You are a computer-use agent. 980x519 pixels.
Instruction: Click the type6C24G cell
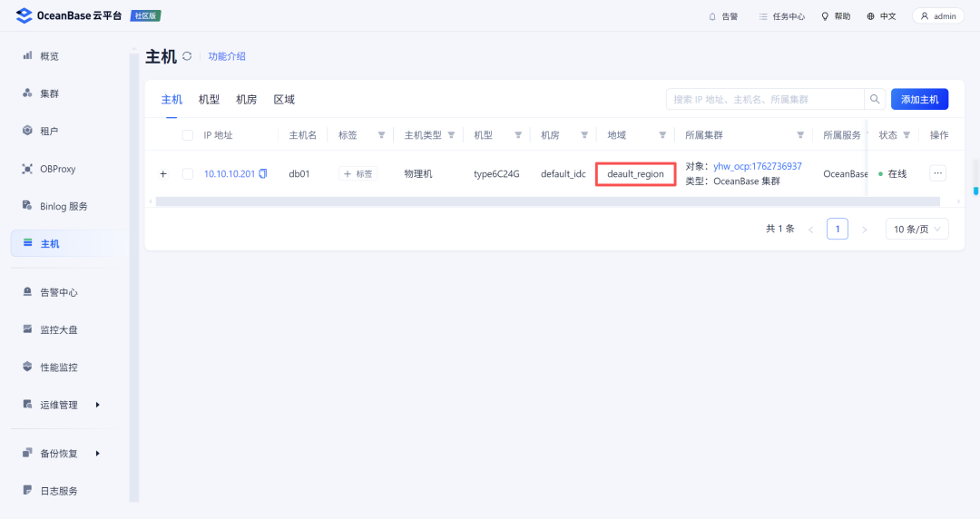pyautogui.click(x=496, y=174)
